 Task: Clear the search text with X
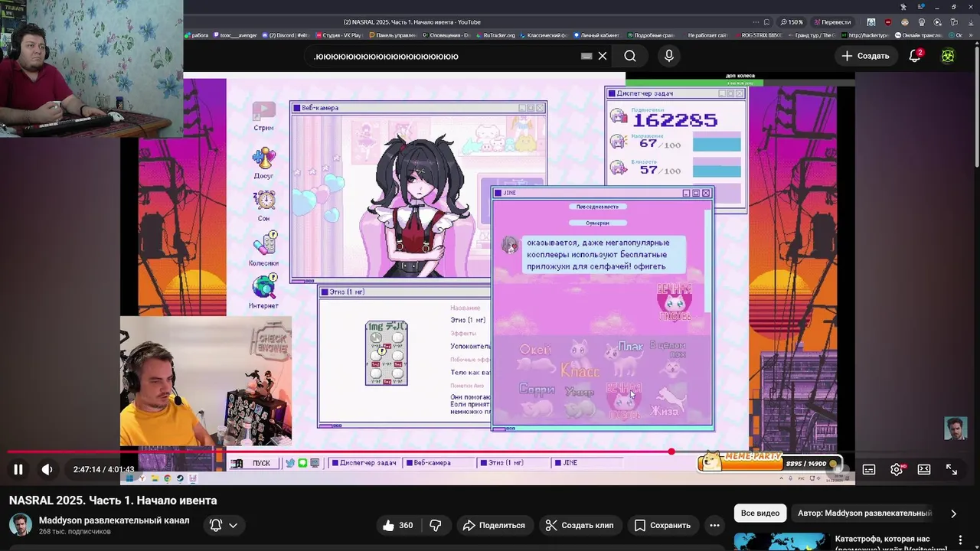pos(603,56)
